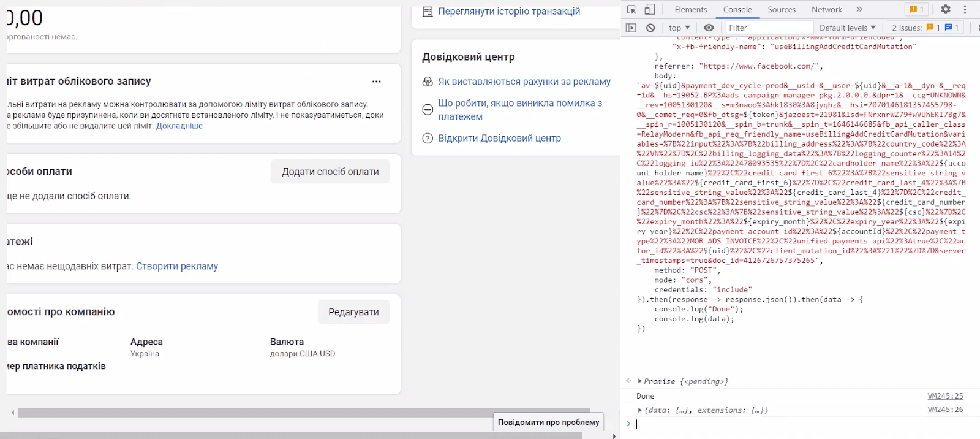The height and width of the screenshot is (439, 980).
Task: Click the 2 Issues counter in console toolbar
Action: pyautogui.click(x=925, y=28)
